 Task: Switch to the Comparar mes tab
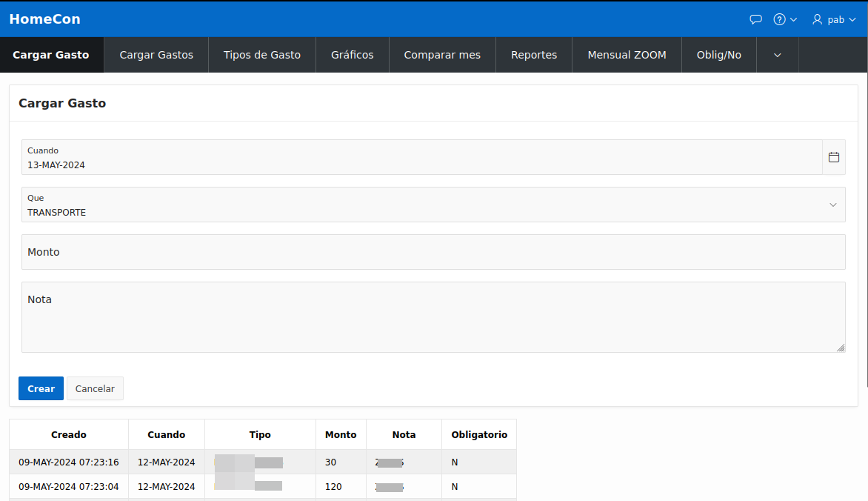click(x=442, y=54)
